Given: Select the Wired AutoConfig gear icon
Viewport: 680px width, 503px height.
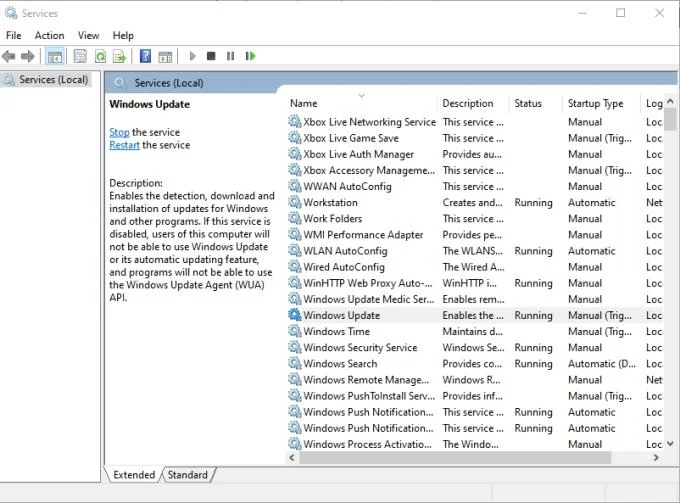Looking at the screenshot, I should coord(294,266).
